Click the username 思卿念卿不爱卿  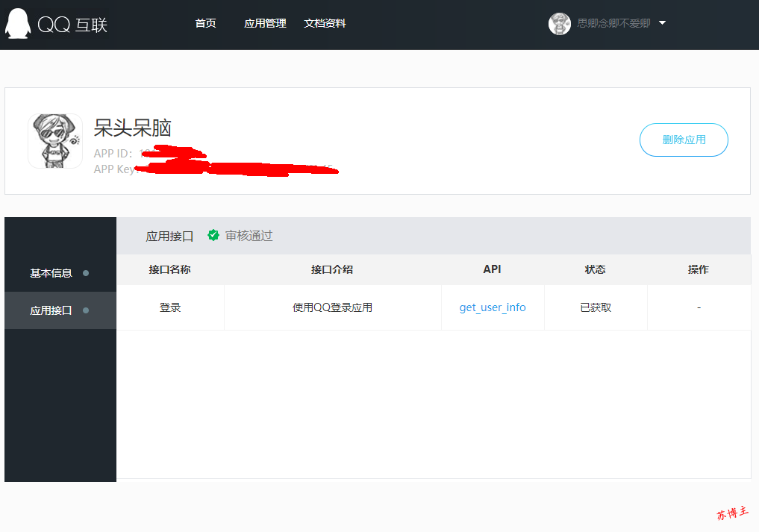613,23
